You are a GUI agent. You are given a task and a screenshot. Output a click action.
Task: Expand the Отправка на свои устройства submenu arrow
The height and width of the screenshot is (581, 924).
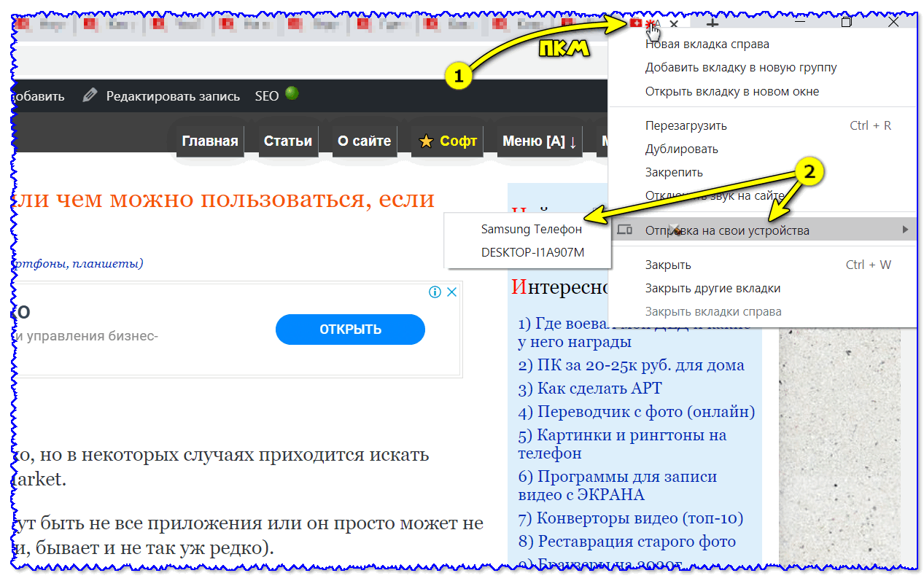905,230
